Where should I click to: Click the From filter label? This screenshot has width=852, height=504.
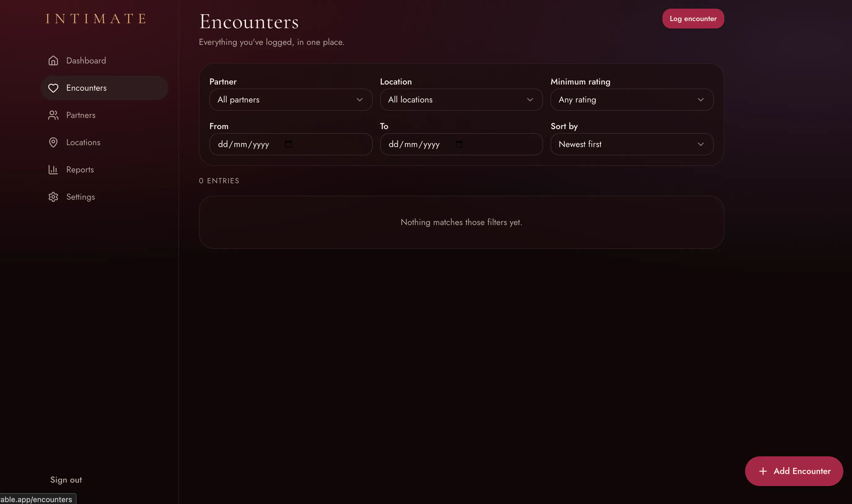218,126
